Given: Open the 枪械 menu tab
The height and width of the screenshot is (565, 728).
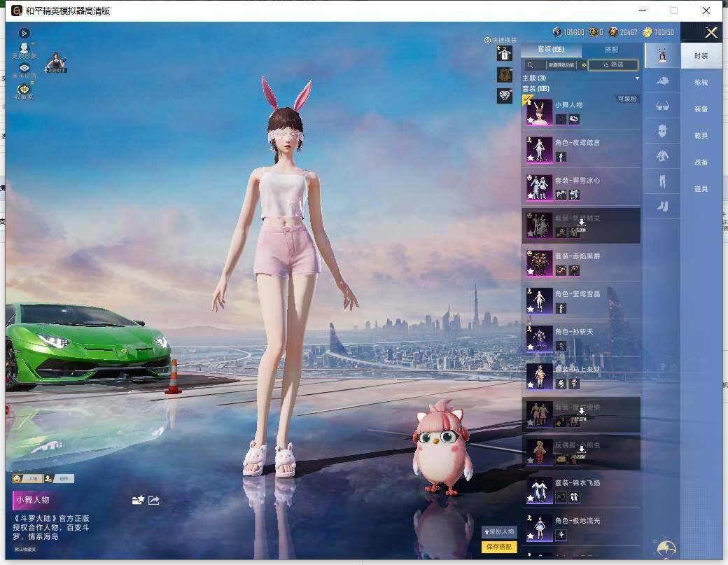Looking at the screenshot, I should point(701,83).
